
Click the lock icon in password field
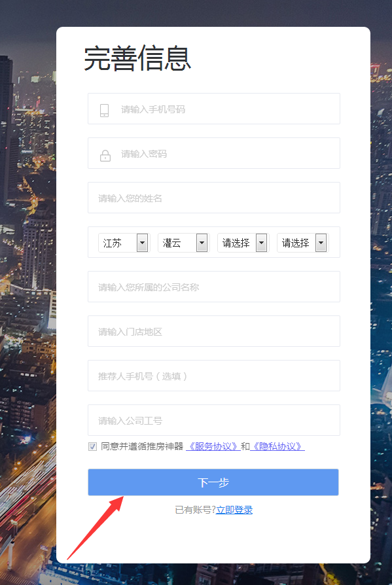coord(105,155)
